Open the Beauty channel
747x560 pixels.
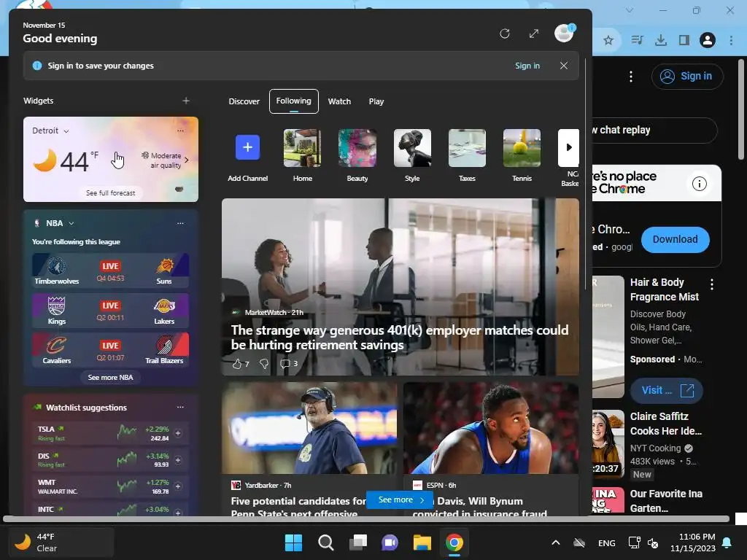[357, 156]
